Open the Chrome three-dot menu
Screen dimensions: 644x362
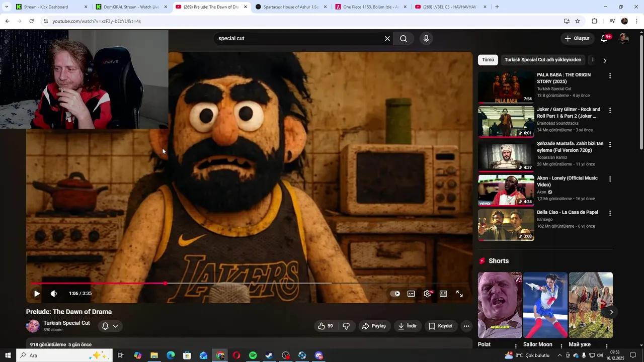(636, 21)
